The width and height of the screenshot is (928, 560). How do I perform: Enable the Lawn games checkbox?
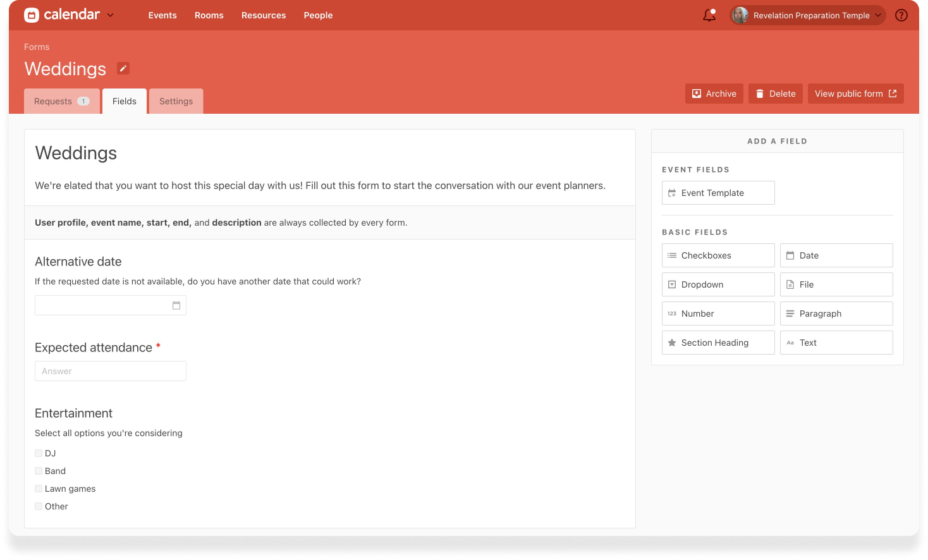click(39, 489)
